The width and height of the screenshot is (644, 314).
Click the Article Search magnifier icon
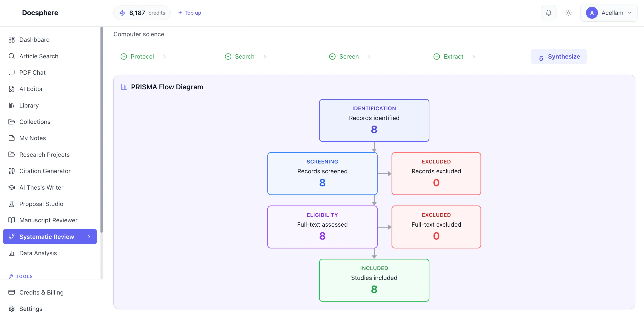coord(12,56)
